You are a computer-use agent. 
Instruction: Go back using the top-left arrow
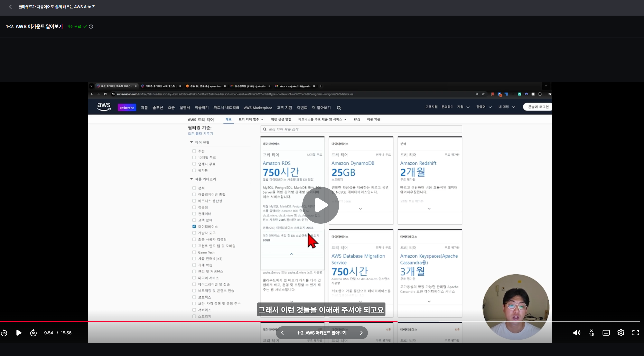[10, 7]
